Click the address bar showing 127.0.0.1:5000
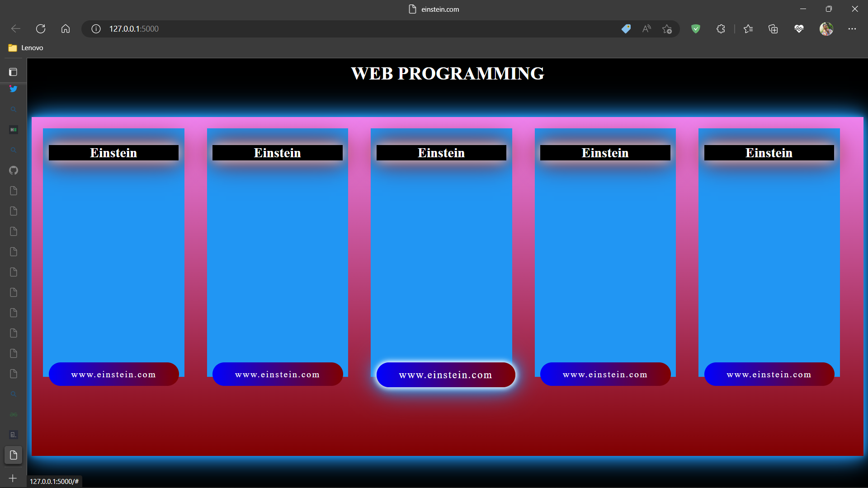Image resolution: width=868 pixels, height=488 pixels. (316, 29)
